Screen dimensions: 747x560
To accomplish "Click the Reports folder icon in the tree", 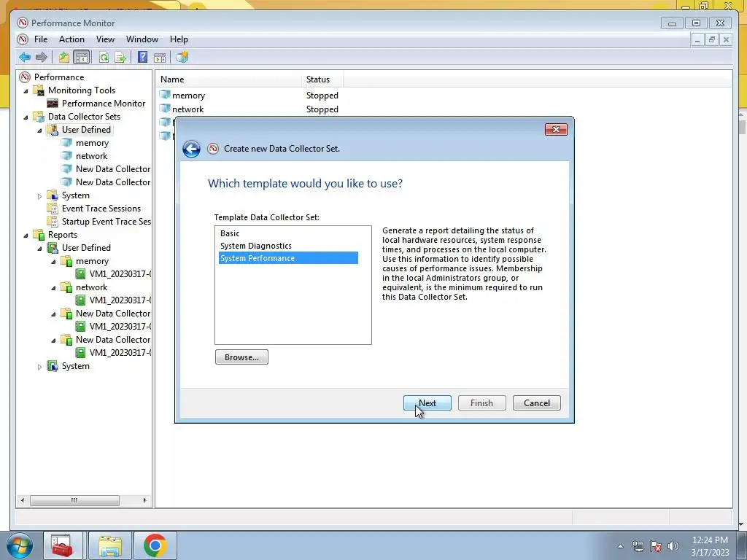I will pos(39,234).
